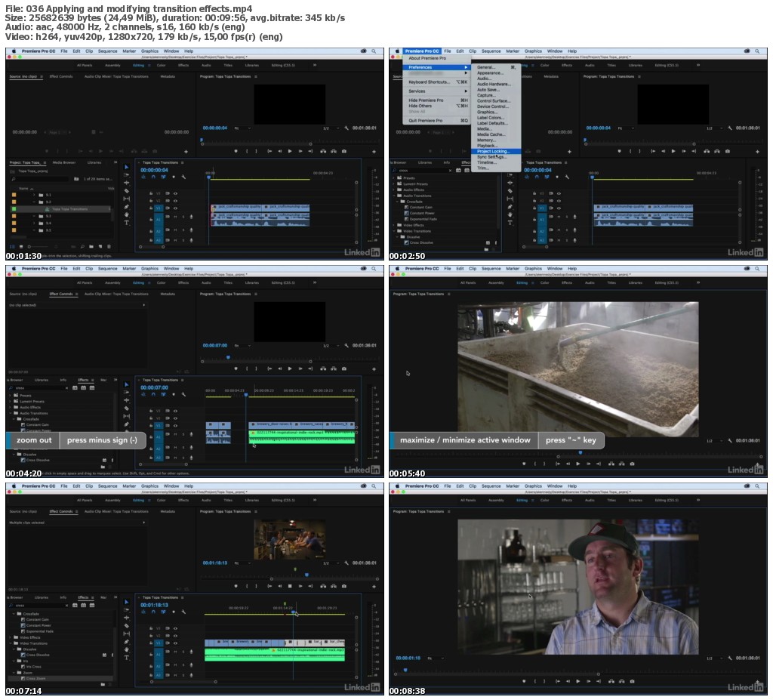Toggle V3 track eye visibility in 00:01:30 frame
This screenshot has height=700, width=773.
(175, 193)
